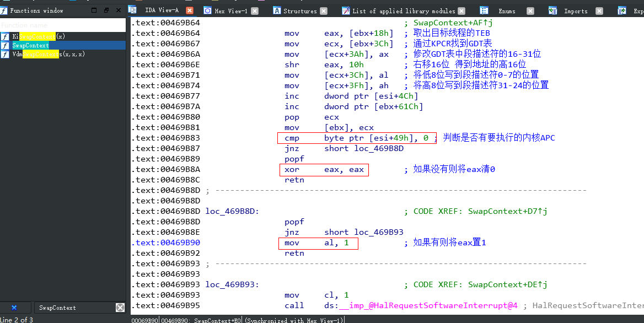Image resolution: width=644 pixels, height=323 pixels.
Task: Clear the SwapContext search with the X button
Action: point(120,308)
